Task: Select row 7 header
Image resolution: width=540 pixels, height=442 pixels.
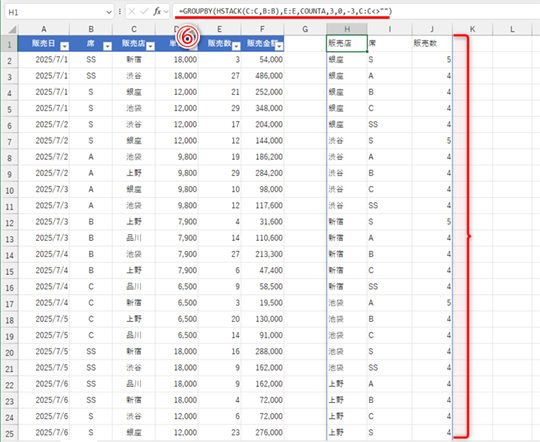Action: (10, 141)
